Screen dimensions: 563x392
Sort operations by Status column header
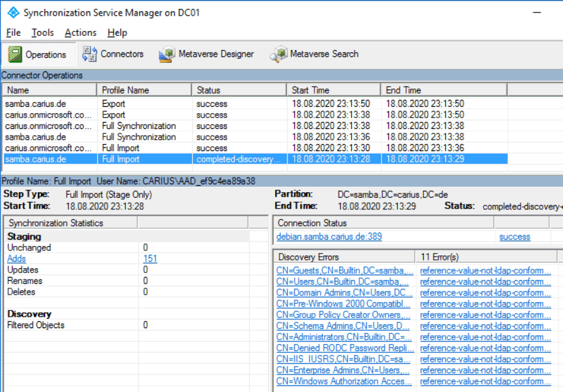pos(239,90)
